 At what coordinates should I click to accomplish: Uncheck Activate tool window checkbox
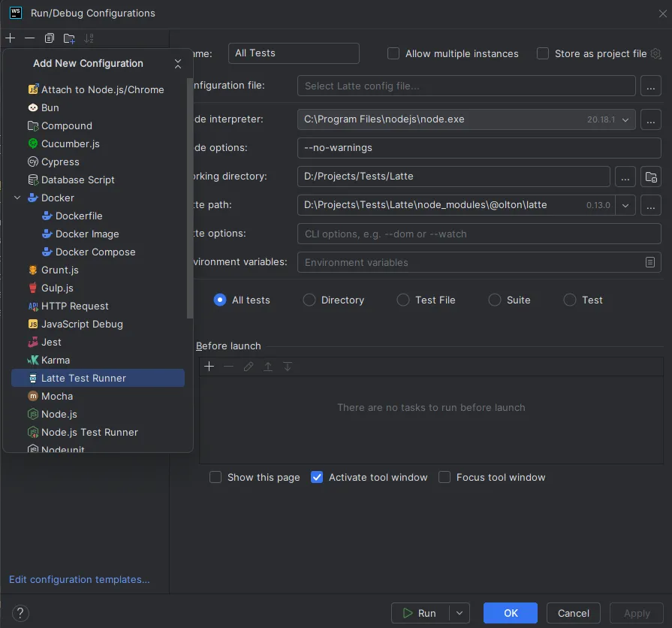[317, 477]
